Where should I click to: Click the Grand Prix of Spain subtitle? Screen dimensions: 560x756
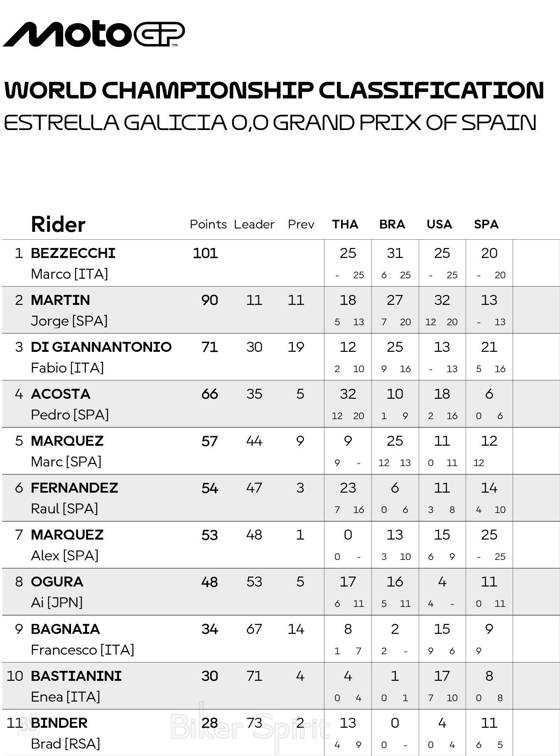pyautogui.click(x=270, y=123)
